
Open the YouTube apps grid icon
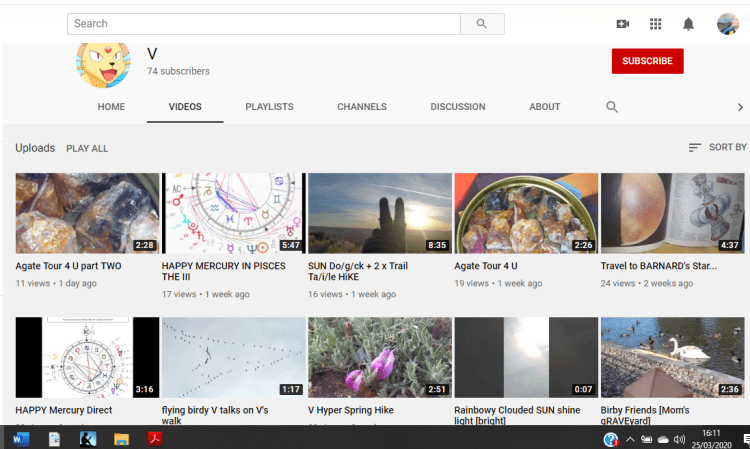pyautogui.click(x=656, y=24)
